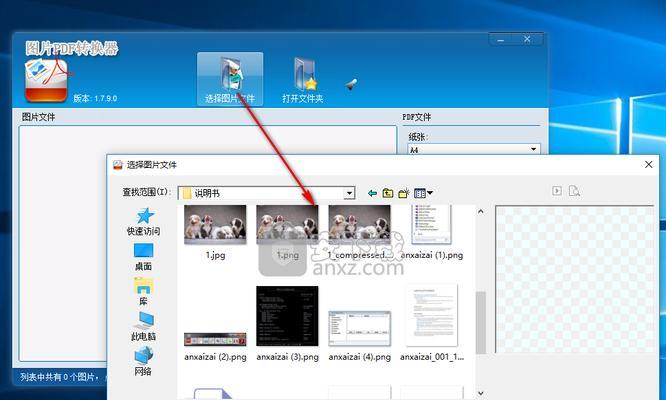Click the 图片PDF转换器 app logo icon
The height and width of the screenshot is (400, 666).
coord(46,81)
